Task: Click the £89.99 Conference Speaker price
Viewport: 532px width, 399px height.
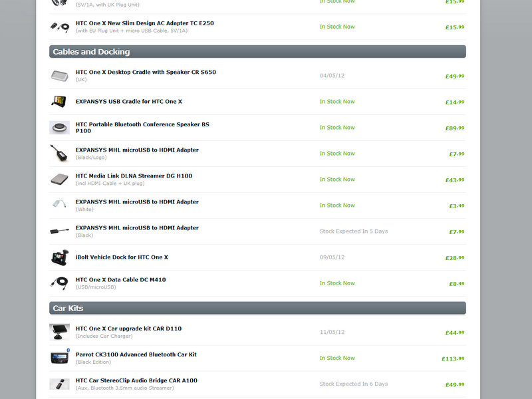Action: pos(455,128)
